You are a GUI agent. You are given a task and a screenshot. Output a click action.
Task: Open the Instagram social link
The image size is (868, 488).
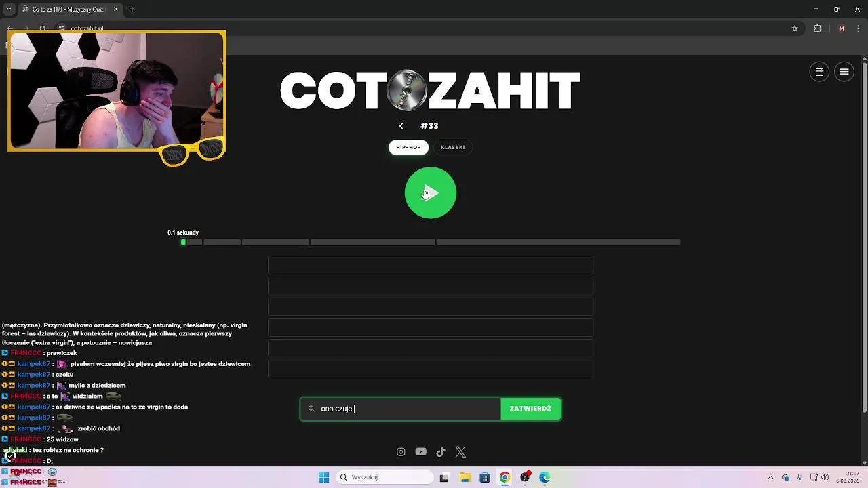pyautogui.click(x=401, y=452)
